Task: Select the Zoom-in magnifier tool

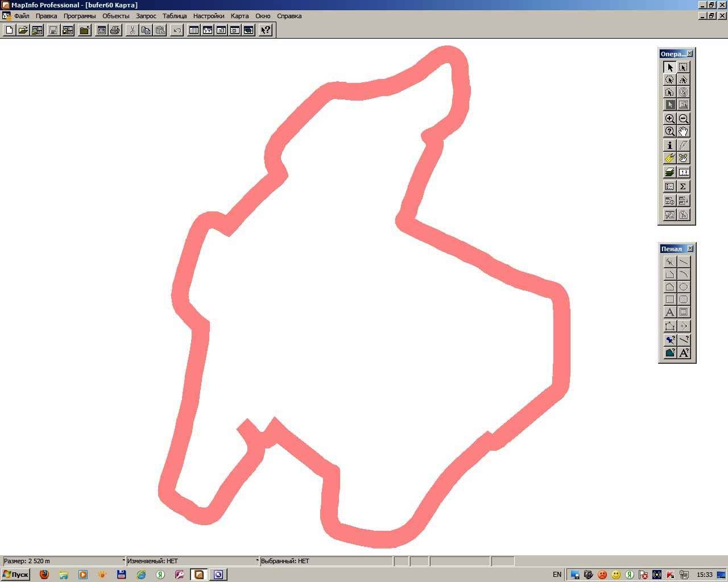Action: 669,119
